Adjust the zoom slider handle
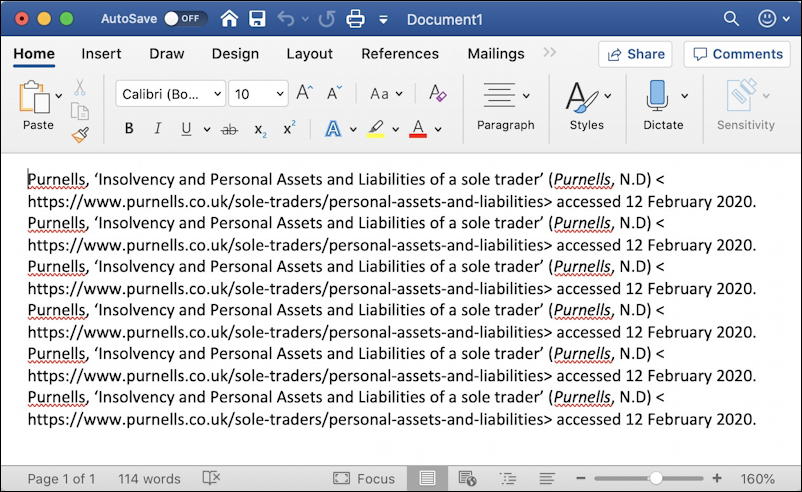This screenshot has width=802, height=492. (656, 478)
